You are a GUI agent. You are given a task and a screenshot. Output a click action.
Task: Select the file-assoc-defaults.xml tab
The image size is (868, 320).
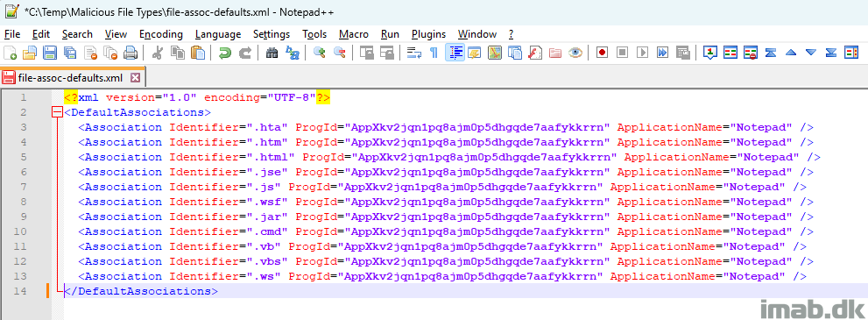71,77
